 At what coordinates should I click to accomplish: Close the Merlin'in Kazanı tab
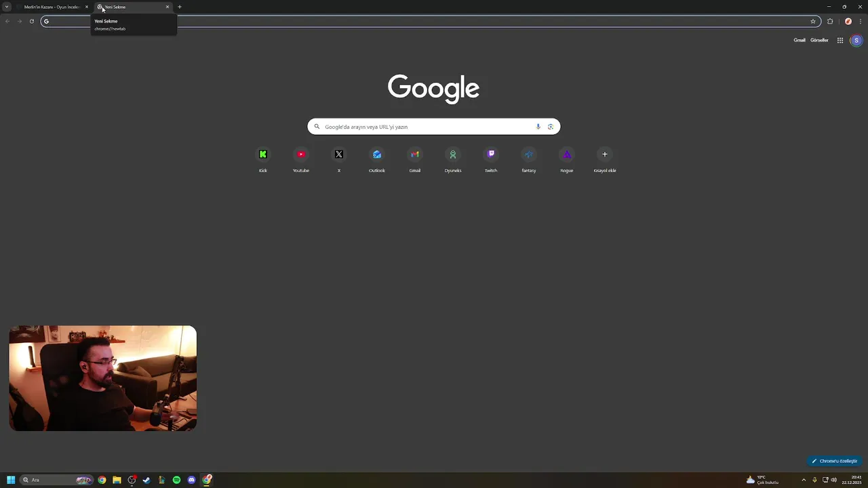tap(87, 7)
